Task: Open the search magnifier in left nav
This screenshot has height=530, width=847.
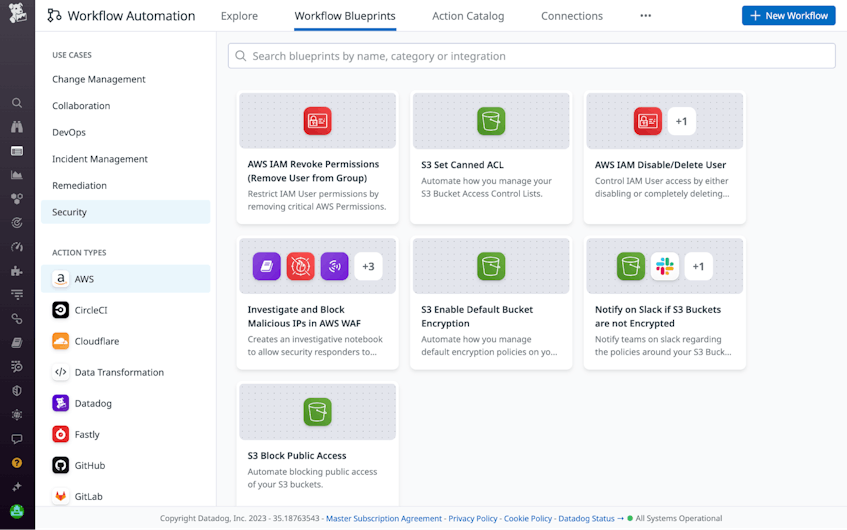Action: tap(17, 103)
